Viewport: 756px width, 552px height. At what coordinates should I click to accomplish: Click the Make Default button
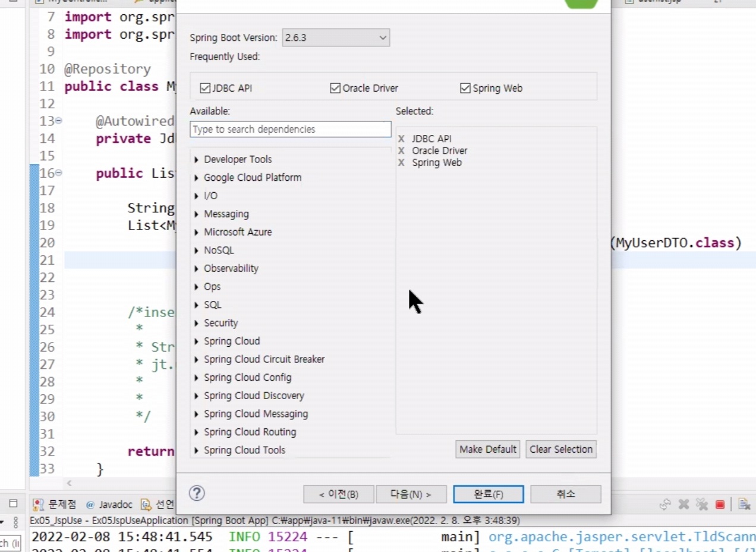tap(488, 449)
